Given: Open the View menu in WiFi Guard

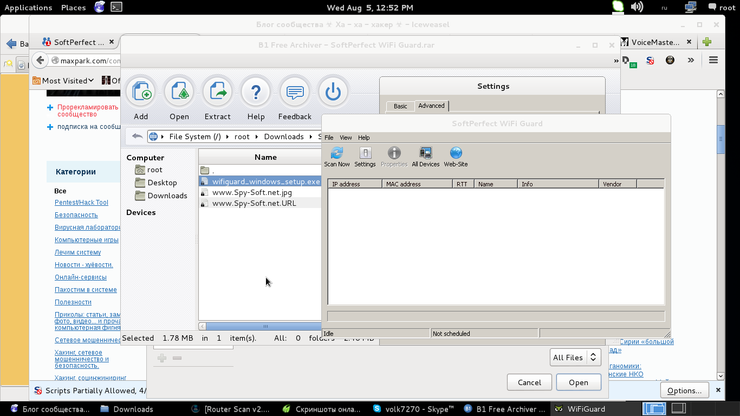Looking at the screenshot, I should [345, 137].
